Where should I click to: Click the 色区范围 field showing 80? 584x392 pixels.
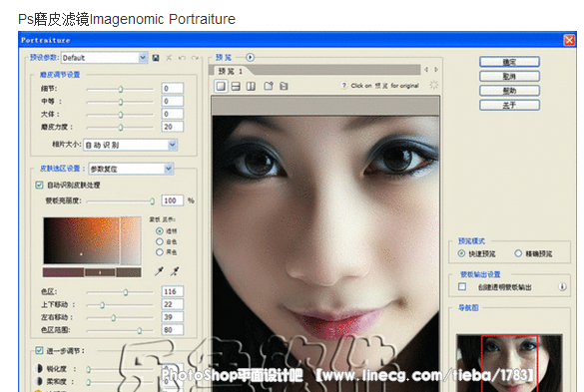click(173, 329)
